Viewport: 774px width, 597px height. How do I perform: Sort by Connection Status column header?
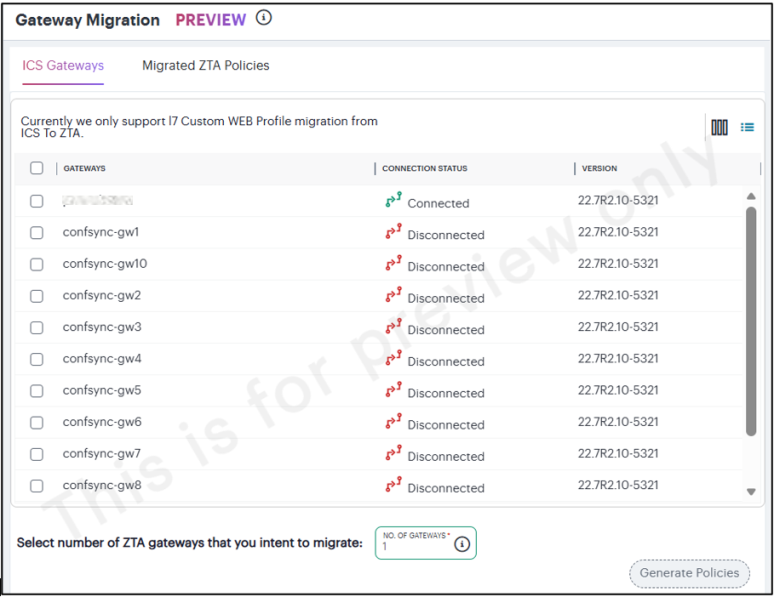tap(425, 168)
